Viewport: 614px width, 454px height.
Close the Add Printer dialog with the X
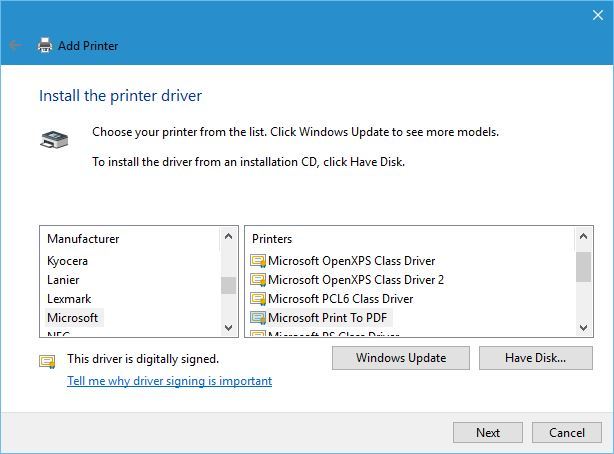click(598, 15)
